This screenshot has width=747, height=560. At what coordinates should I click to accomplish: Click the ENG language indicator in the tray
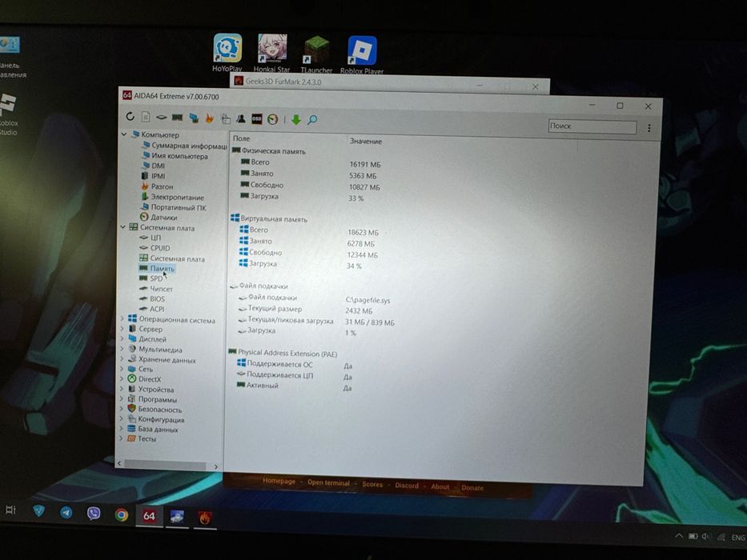pyautogui.click(x=738, y=538)
